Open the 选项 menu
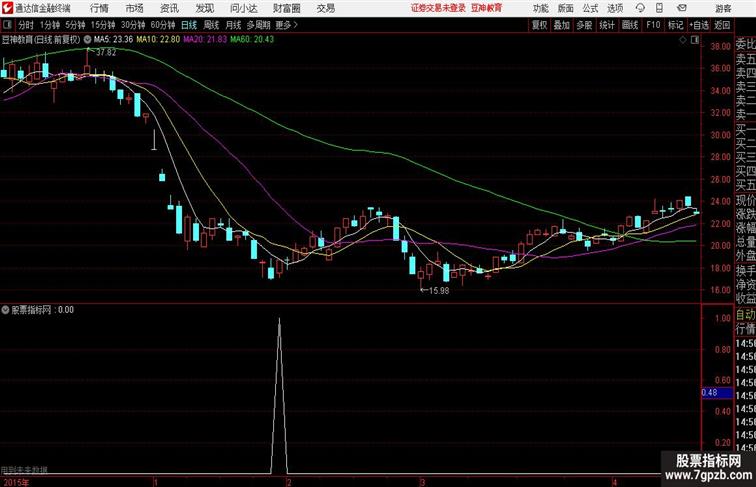This screenshot has height=487, width=756. click(x=615, y=8)
